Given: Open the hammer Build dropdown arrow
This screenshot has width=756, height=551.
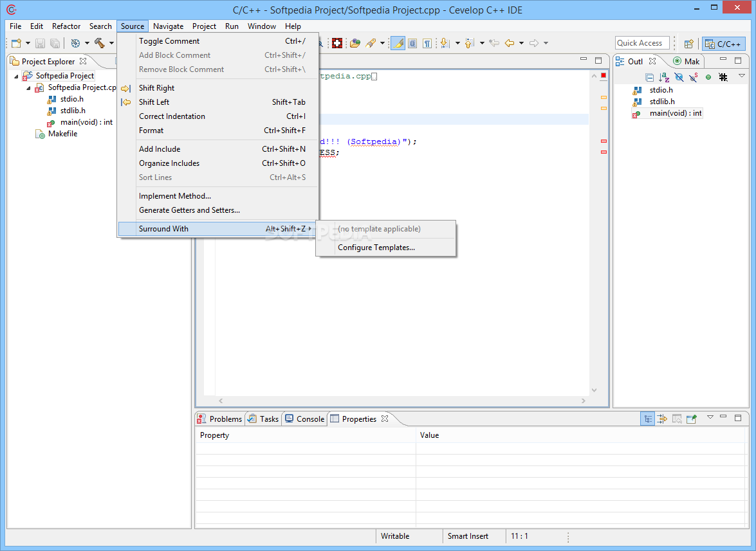Looking at the screenshot, I should pyautogui.click(x=111, y=43).
